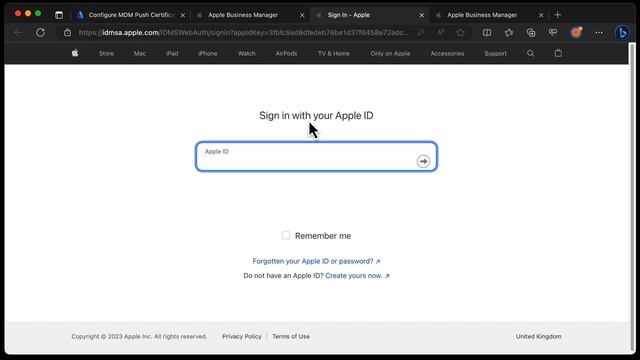This screenshot has width=640, height=360.
Task: Click the browser back arrow
Action: click(18, 33)
